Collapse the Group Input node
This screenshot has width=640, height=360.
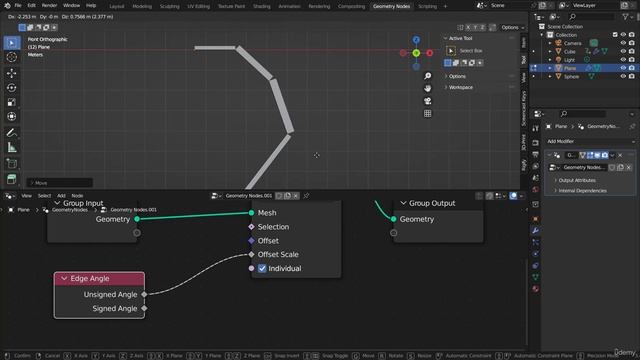(57, 203)
